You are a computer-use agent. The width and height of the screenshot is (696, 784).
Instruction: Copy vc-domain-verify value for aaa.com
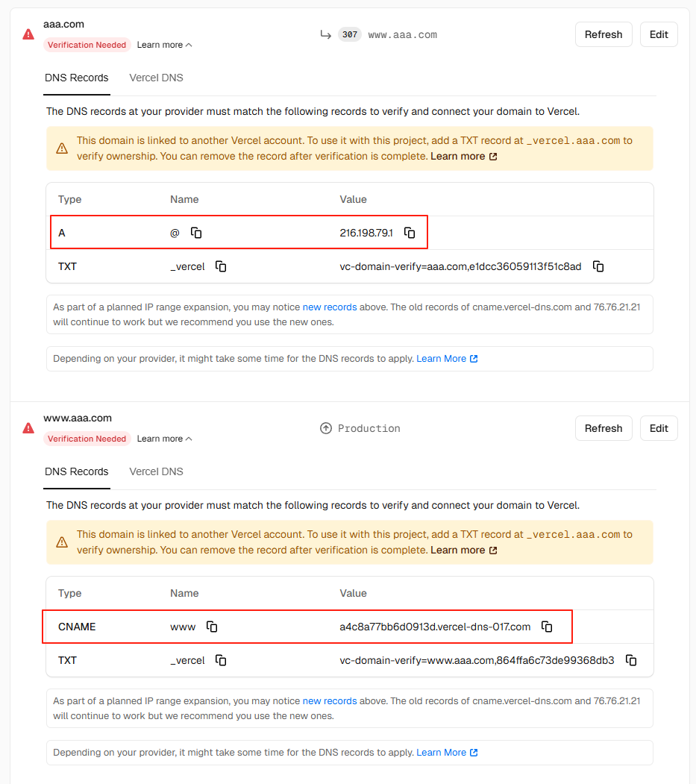click(x=598, y=266)
